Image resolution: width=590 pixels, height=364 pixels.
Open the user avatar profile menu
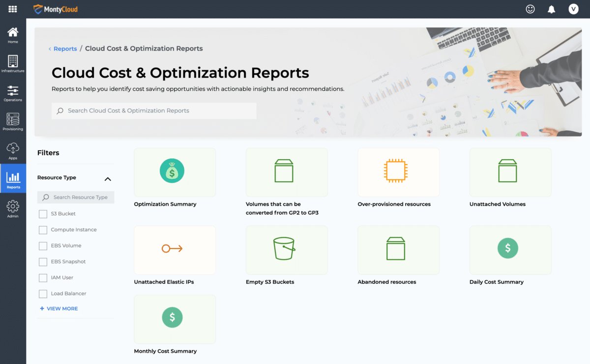click(x=573, y=9)
